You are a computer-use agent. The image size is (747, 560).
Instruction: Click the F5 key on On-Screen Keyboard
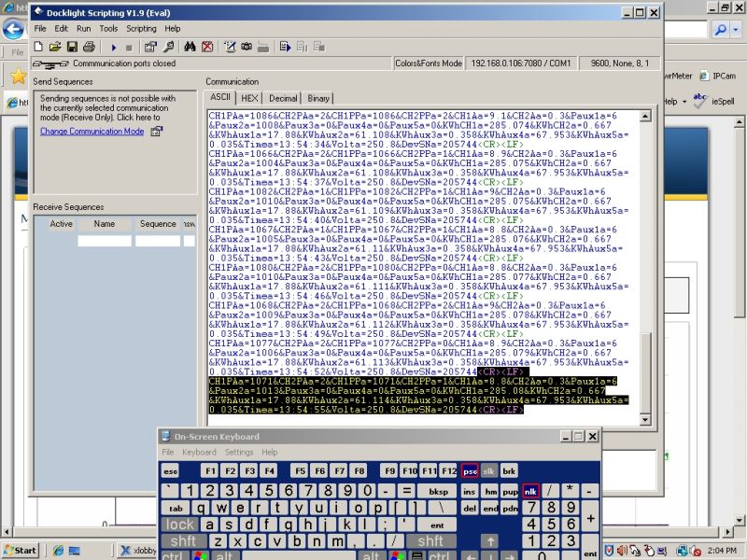300,471
